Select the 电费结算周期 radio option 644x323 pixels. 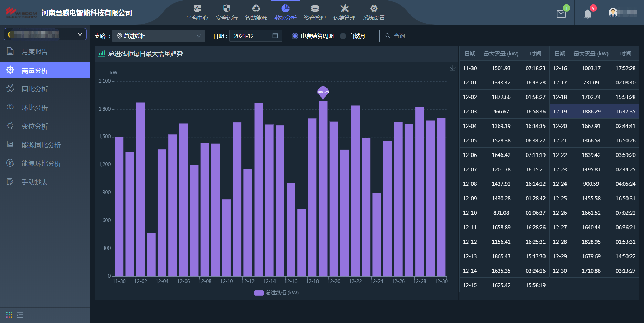pyautogui.click(x=295, y=36)
